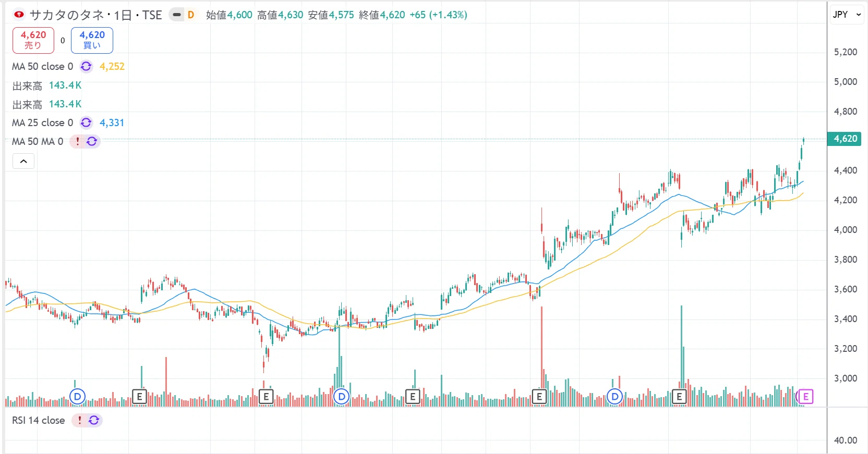The image size is (868, 454).
Task: Toggle the market status pill beside TSE
Action: pos(177,15)
